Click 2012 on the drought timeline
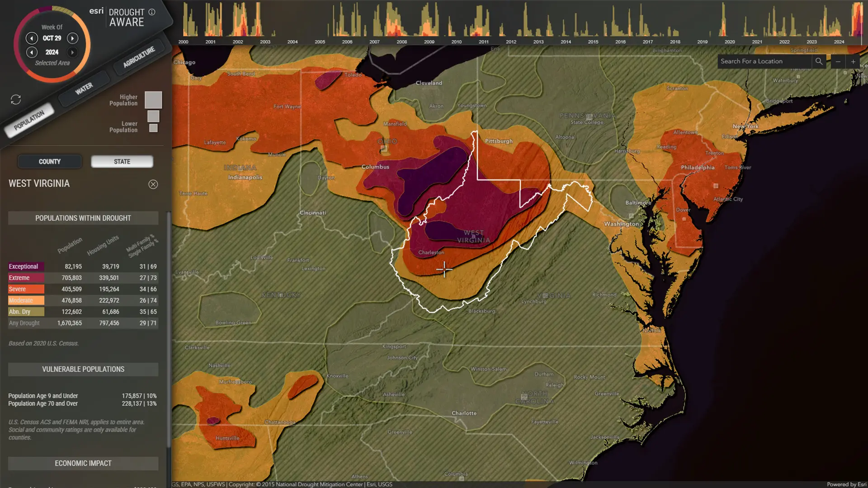 coord(511,42)
